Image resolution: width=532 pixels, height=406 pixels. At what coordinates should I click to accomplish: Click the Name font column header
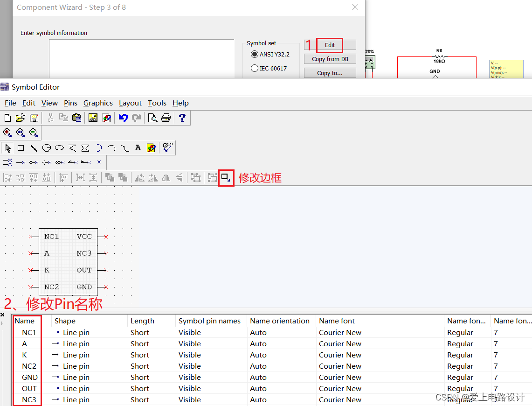point(337,321)
